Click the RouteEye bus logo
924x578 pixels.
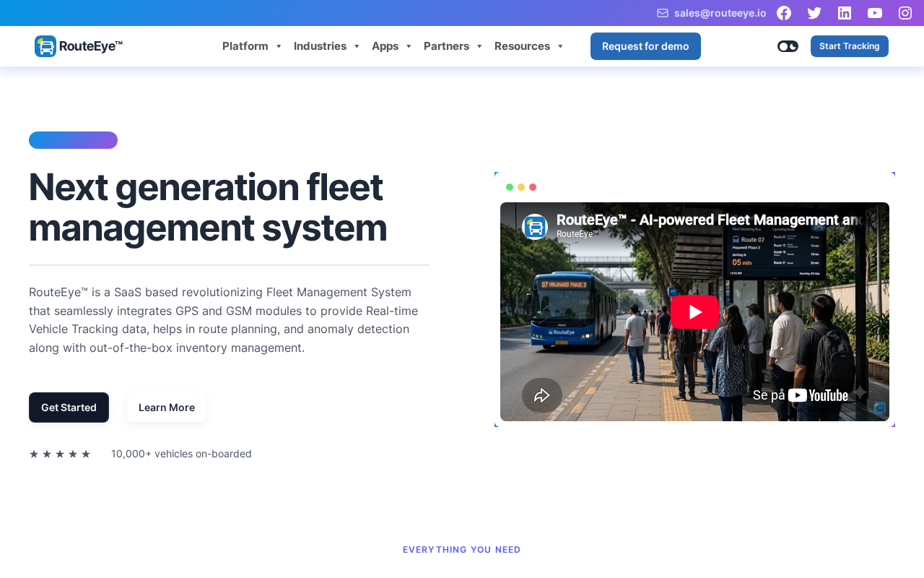45,46
